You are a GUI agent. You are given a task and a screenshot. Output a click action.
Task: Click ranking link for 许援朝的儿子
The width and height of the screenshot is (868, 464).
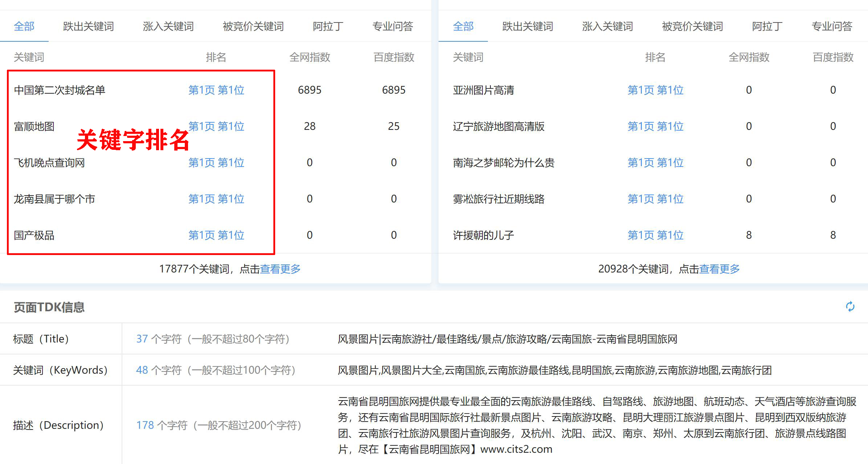coord(656,235)
